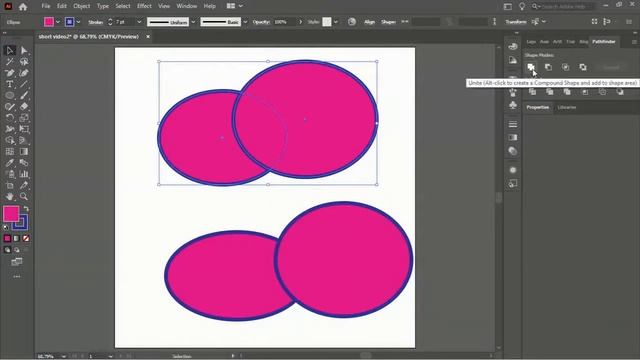Screen dimensions: 640x360
Task: Click Exclude shape mode in Pathfinder
Action: [x=583, y=67]
